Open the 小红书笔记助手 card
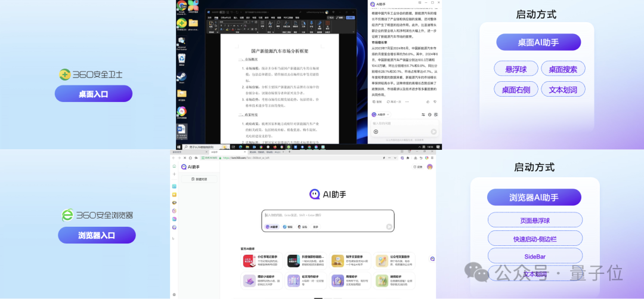Viewport: 644px width, 299px height. click(x=262, y=261)
